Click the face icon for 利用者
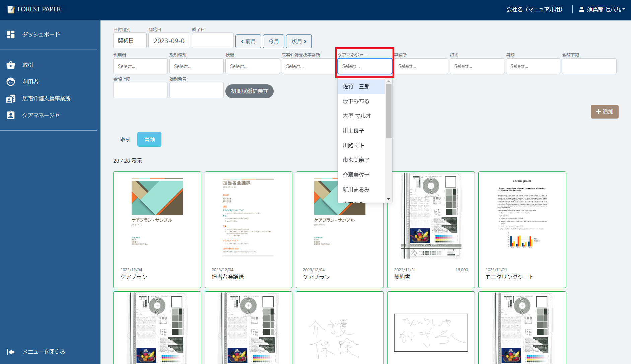Screen dimensions: 631x364 [11, 82]
